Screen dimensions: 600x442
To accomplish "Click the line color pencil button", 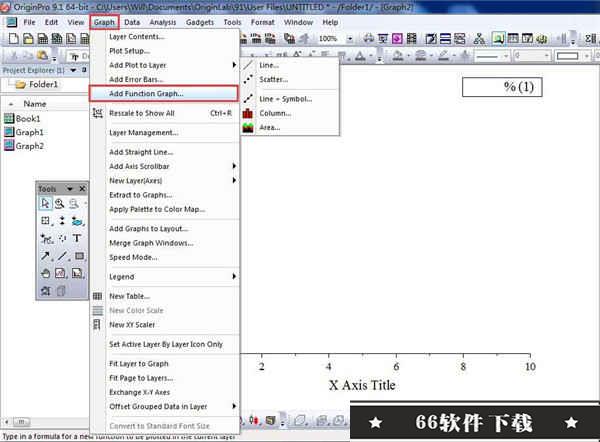I will click(443, 57).
